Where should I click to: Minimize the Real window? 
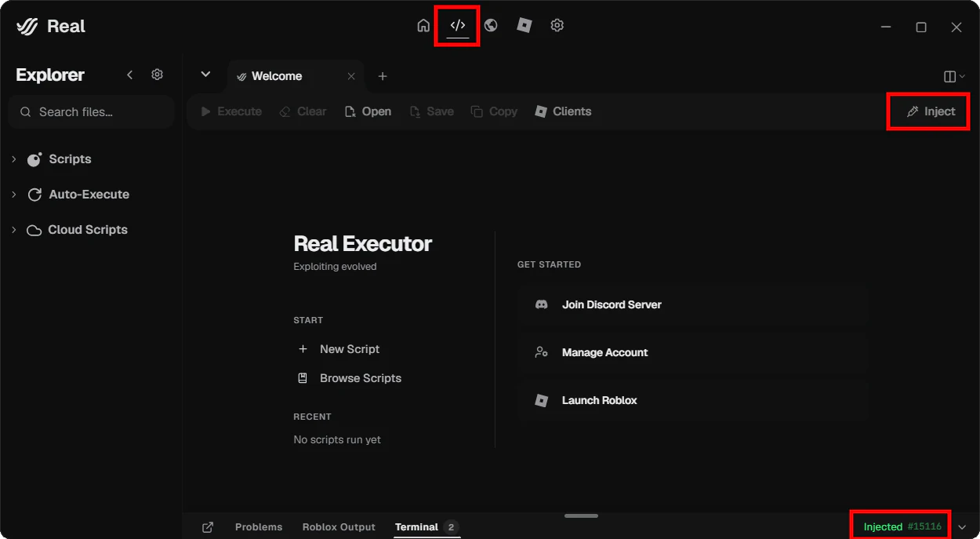(886, 27)
